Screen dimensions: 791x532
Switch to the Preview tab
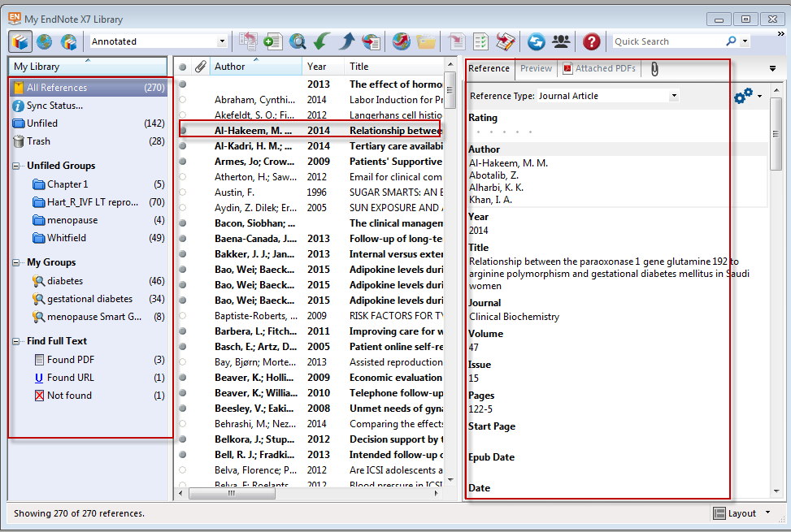537,68
